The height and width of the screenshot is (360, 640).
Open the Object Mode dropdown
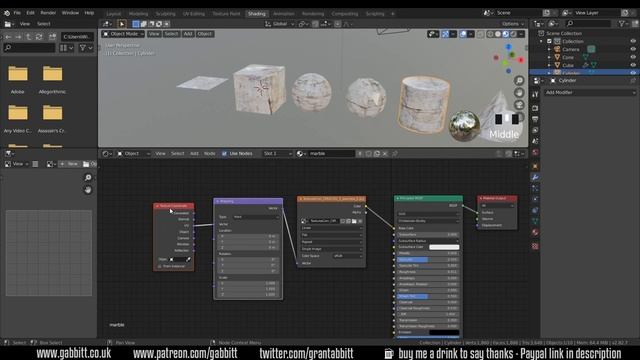point(123,34)
